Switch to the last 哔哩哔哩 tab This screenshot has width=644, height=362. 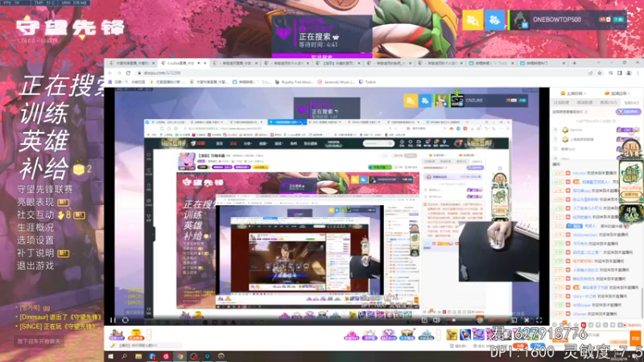point(542,64)
